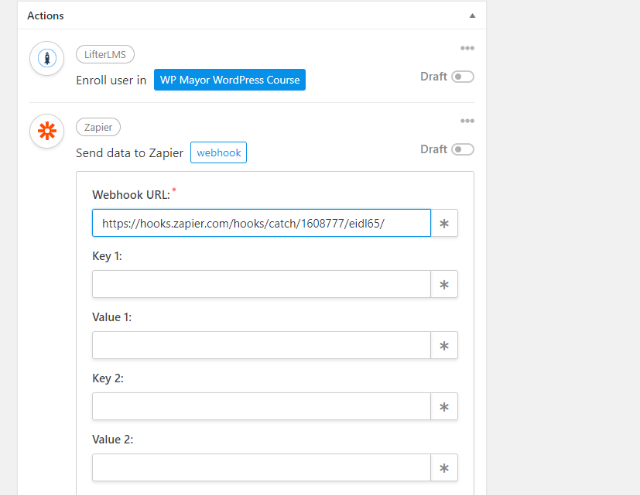640x495 pixels.
Task: Insert token into Value 2 field
Action: pos(444,468)
